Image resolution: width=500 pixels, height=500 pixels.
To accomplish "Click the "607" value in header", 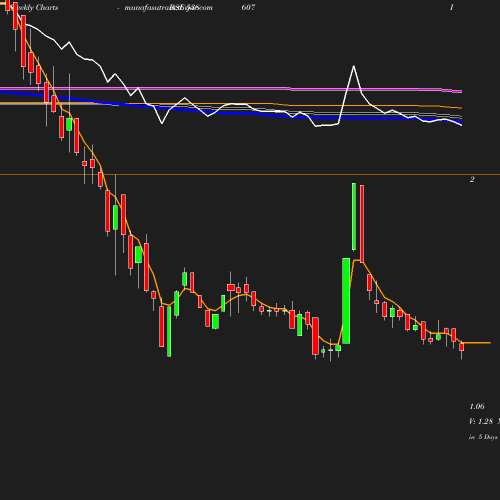I will (x=248, y=7).
